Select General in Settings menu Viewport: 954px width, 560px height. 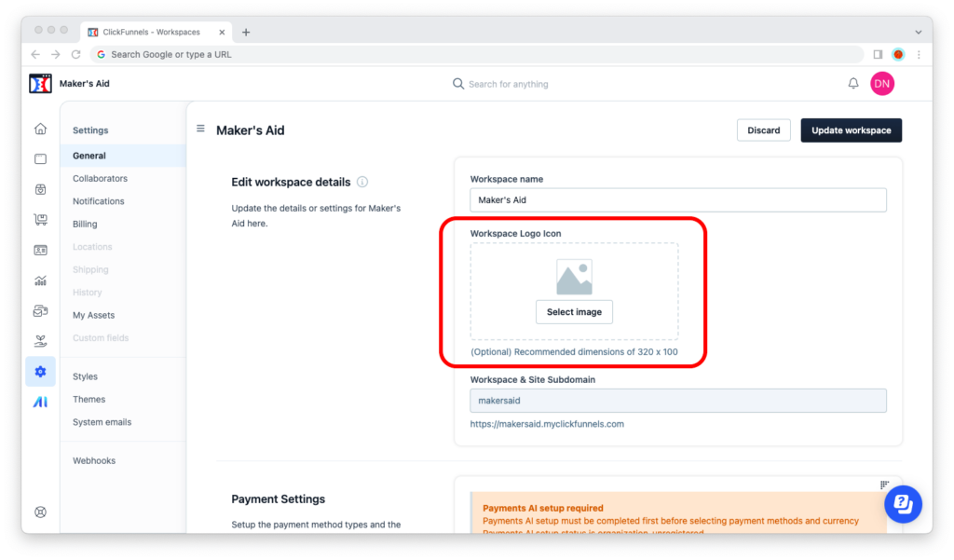tap(124, 156)
